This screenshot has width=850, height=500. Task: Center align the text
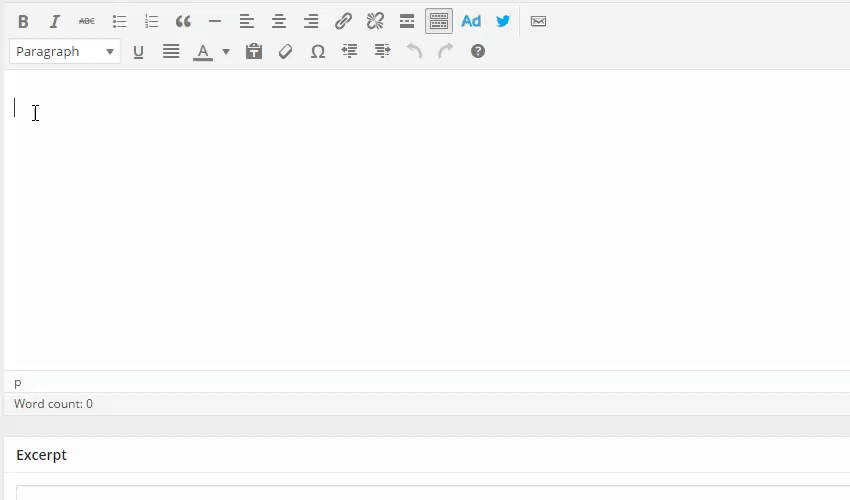tap(279, 21)
